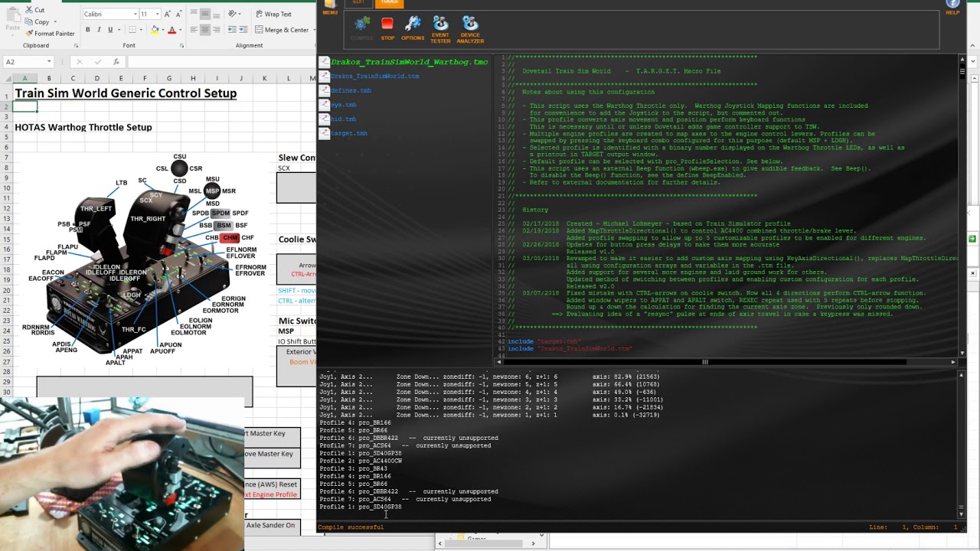This screenshot has height=551, width=980.
Task: Click the Copy icon in Excel clipboard group
Action: tap(29, 21)
